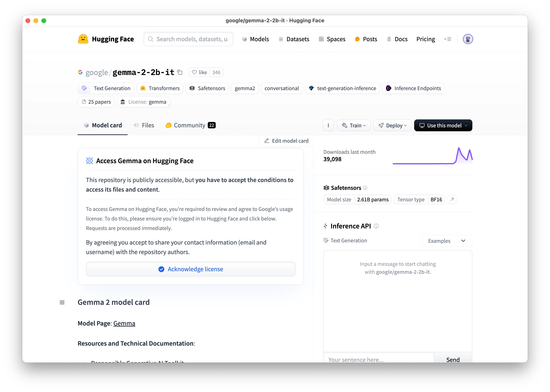Click the downloads last month chart
This screenshot has width=550, height=392.
[432, 156]
